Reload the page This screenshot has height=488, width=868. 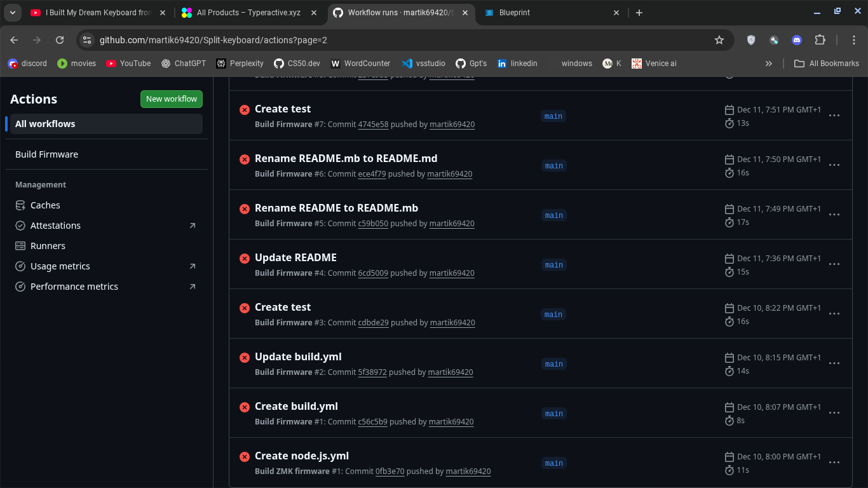(60, 40)
